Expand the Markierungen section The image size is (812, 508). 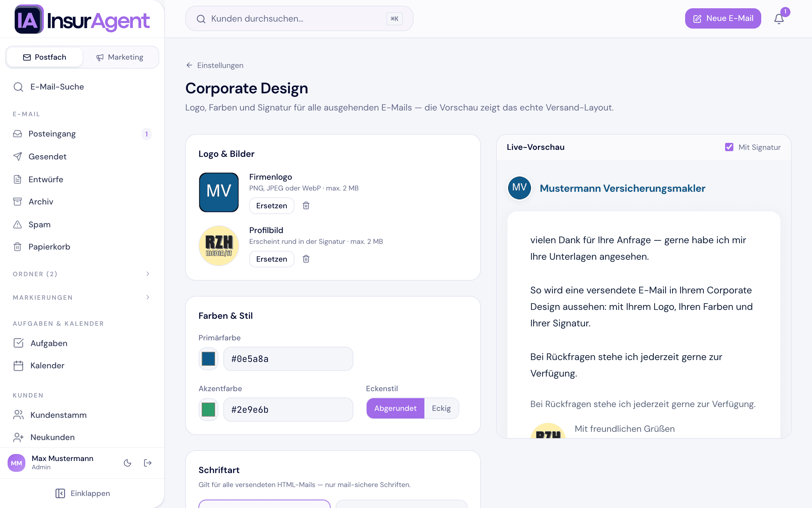82,297
